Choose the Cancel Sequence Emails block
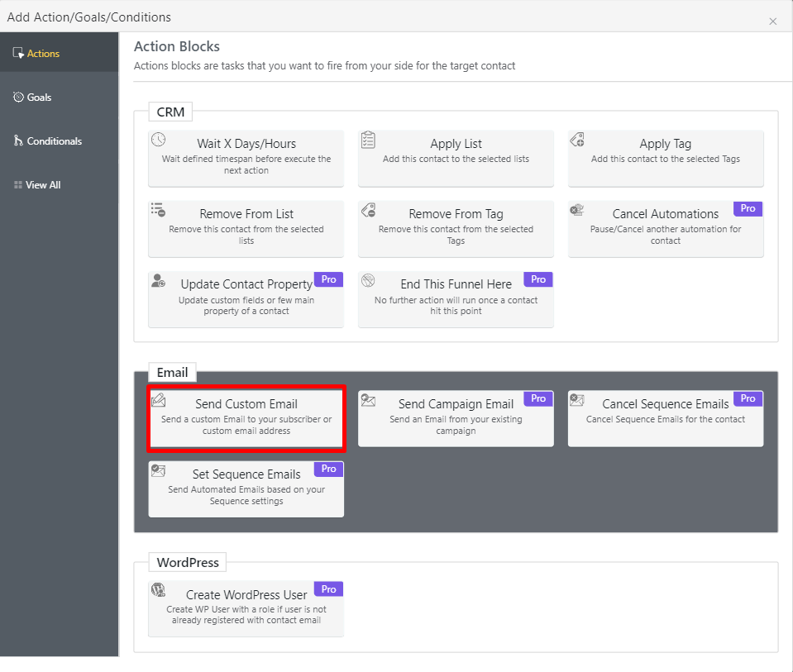793x672 pixels. [x=665, y=419]
